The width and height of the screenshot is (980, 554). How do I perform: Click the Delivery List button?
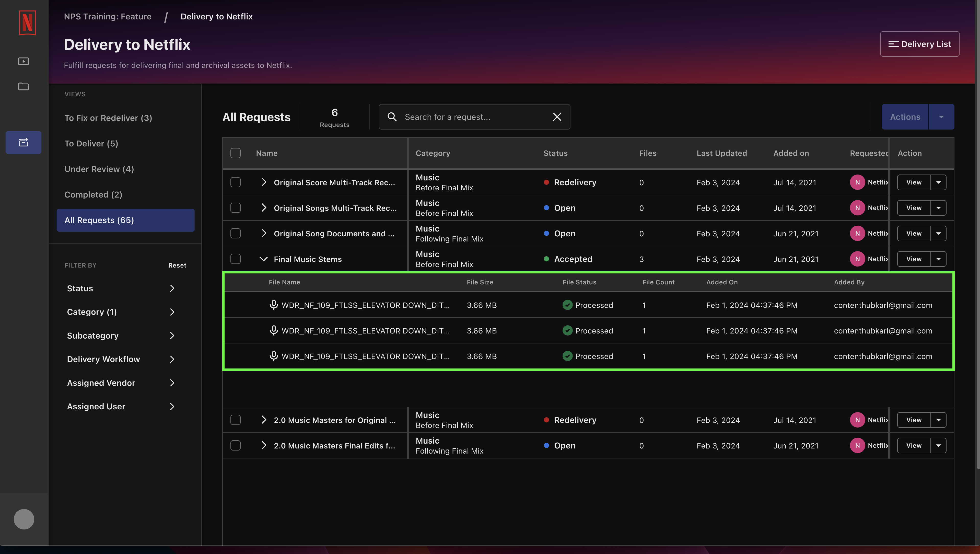(x=919, y=44)
